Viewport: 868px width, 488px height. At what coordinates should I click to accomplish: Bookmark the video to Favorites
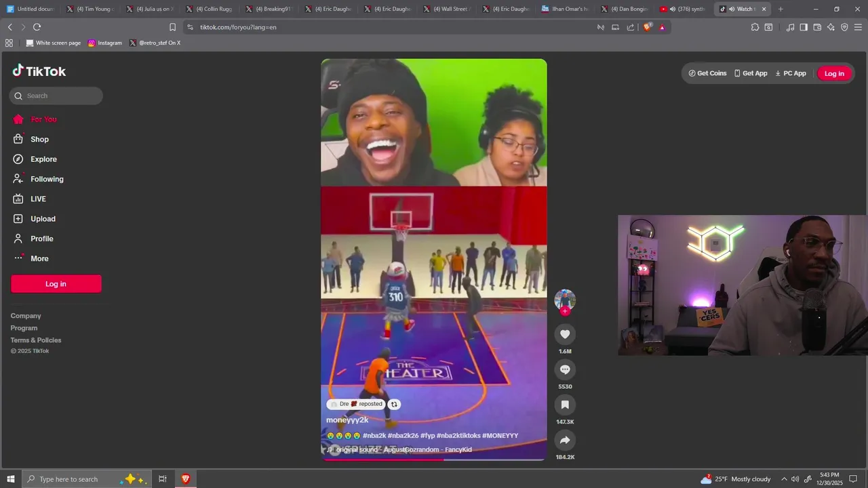[x=565, y=405]
